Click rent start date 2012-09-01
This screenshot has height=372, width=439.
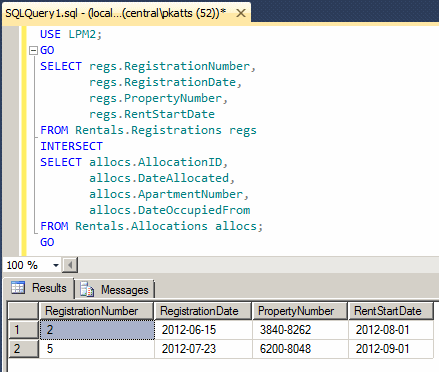pos(391,349)
